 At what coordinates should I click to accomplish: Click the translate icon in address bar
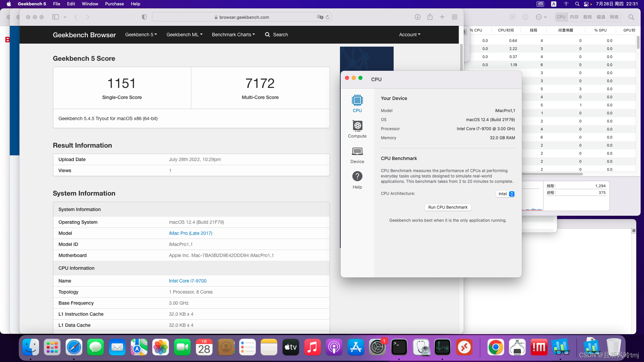tap(320, 17)
